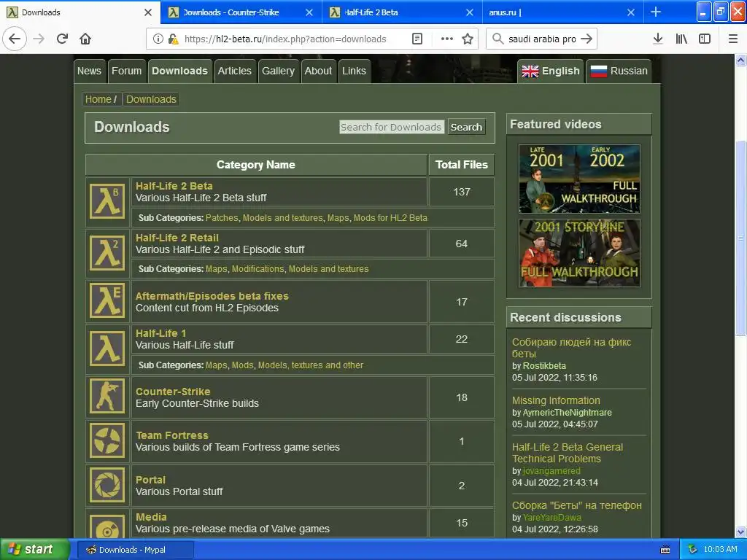Open page actions three-dot menu
This screenshot has height=560, width=747.
click(447, 39)
